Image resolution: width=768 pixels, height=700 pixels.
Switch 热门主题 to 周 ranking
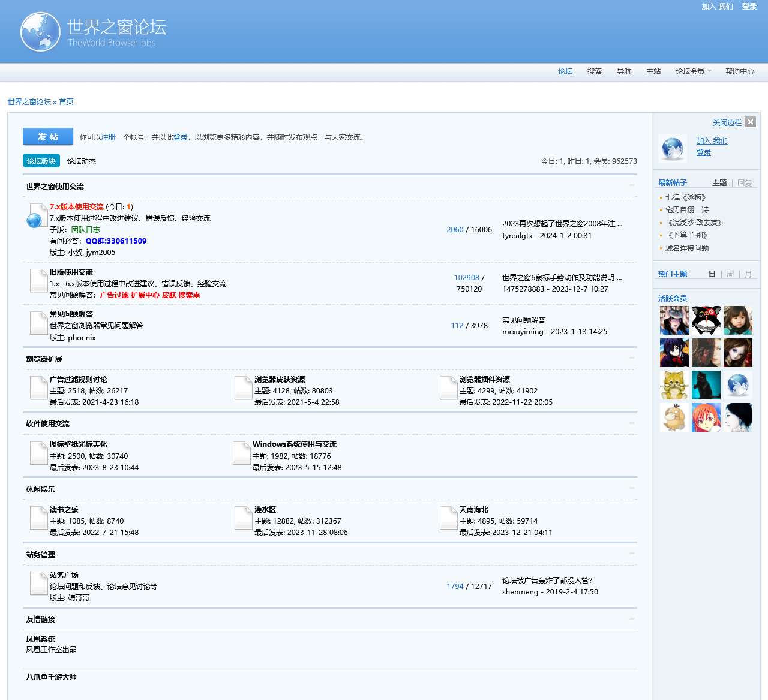click(x=730, y=274)
